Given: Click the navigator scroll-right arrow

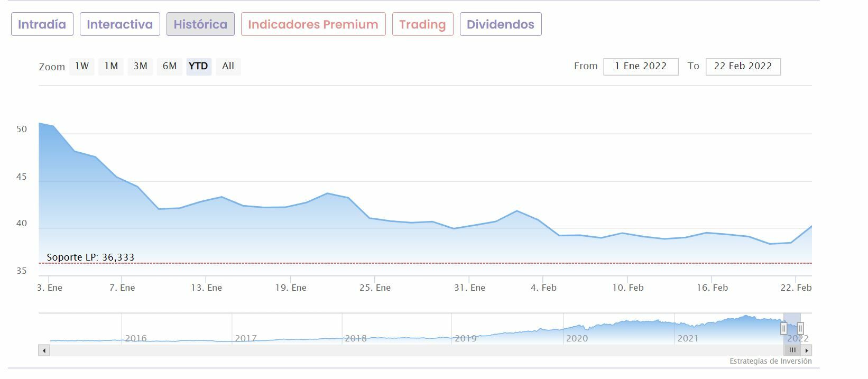Looking at the screenshot, I should tap(807, 350).
